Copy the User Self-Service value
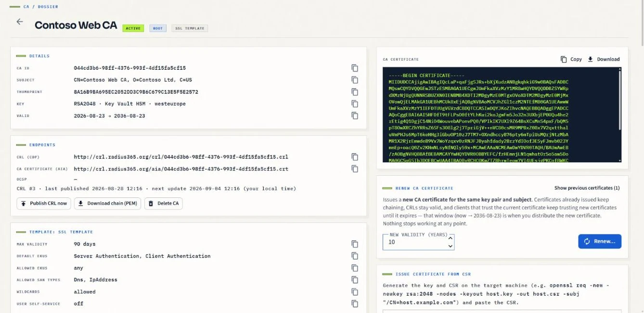The width and height of the screenshot is (644, 313). pyautogui.click(x=355, y=304)
